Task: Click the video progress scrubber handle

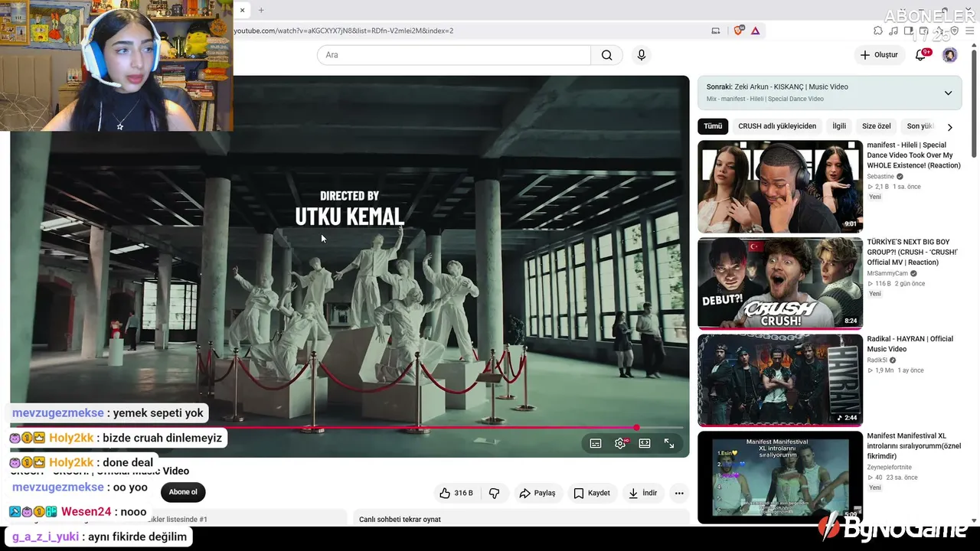Action: pos(636,428)
